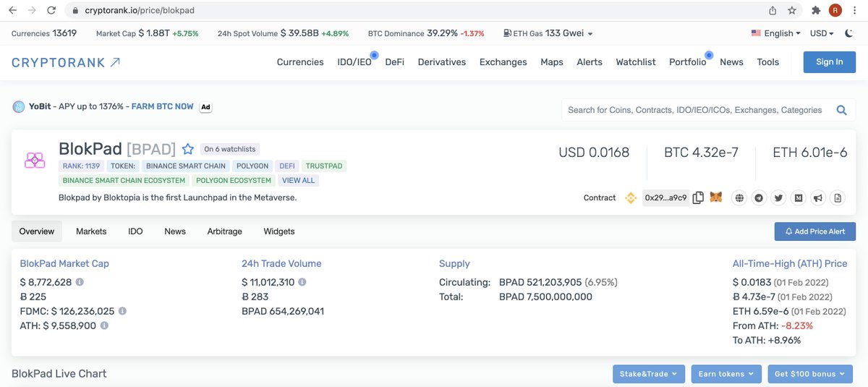Click the contract address 0x29...a9c9
The height and width of the screenshot is (387, 868).
pyautogui.click(x=665, y=197)
